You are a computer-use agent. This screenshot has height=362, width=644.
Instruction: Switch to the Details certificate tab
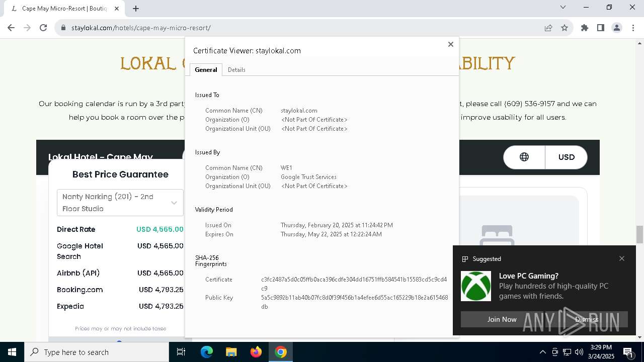pyautogui.click(x=236, y=70)
